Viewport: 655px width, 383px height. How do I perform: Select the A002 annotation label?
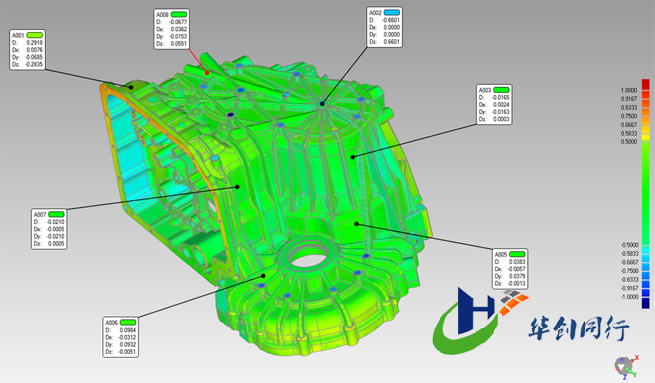click(x=384, y=27)
